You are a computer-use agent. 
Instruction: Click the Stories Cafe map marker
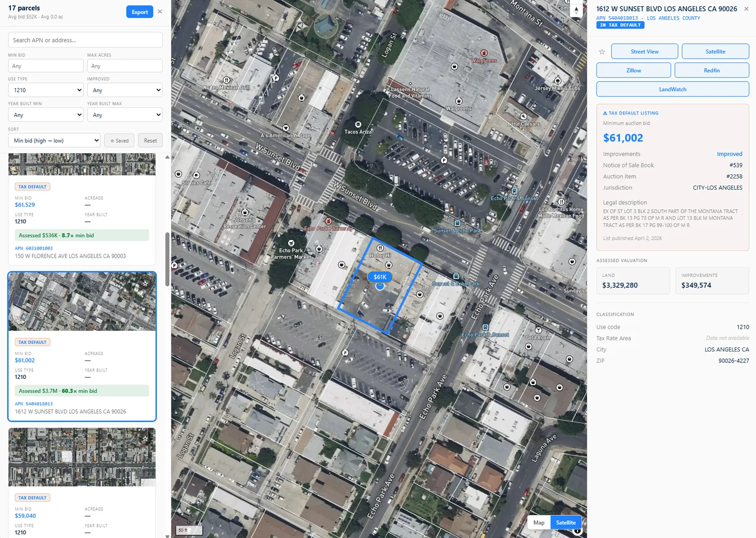(196, 175)
